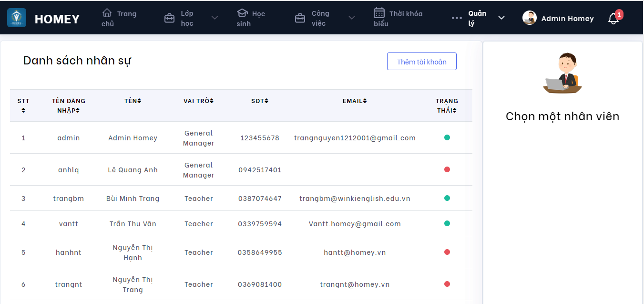Sort by Tên đăng nhập column
The height and width of the screenshot is (304, 644).
[x=78, y=110]
